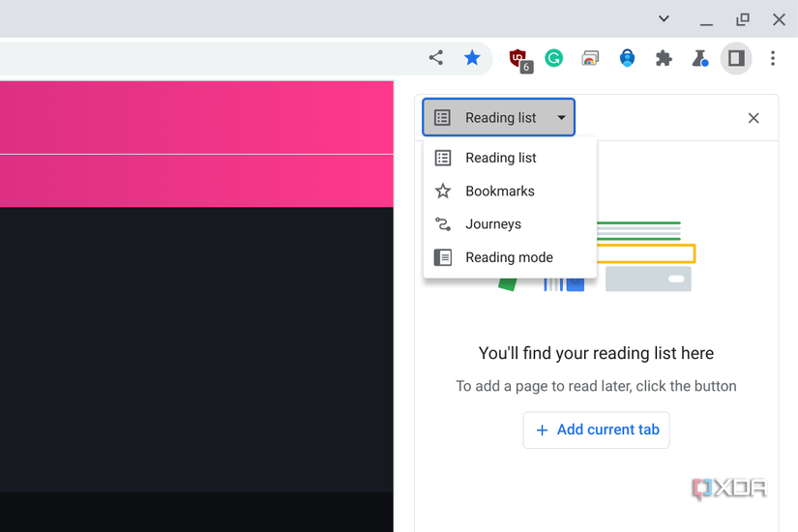Click the 'To add a page to read later' text
The height and width of the screenshot is (532, 798).
click(x=597, y=386)
